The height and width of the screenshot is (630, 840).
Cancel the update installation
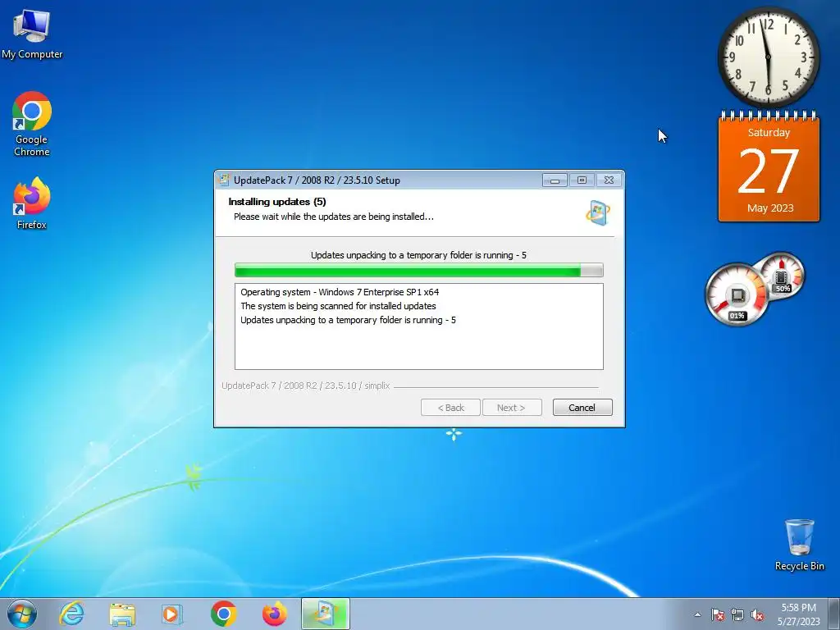pyautogui.click(x=582, y=408)
